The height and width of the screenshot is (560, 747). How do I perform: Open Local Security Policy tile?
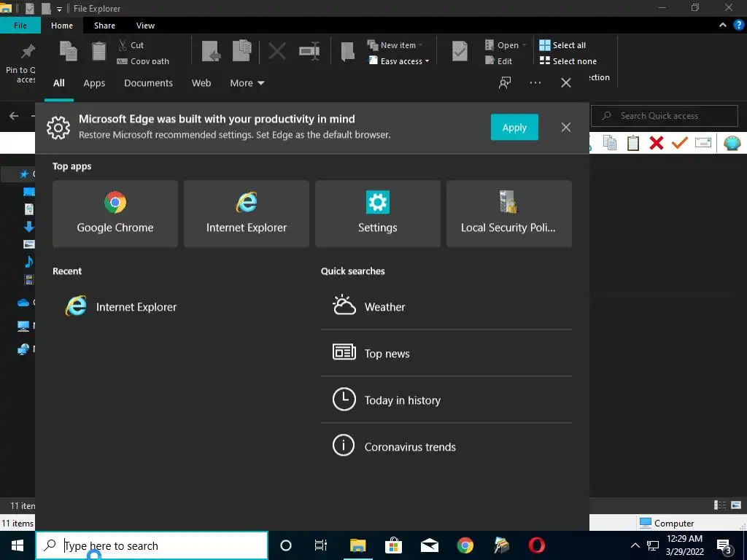(508, 214)
